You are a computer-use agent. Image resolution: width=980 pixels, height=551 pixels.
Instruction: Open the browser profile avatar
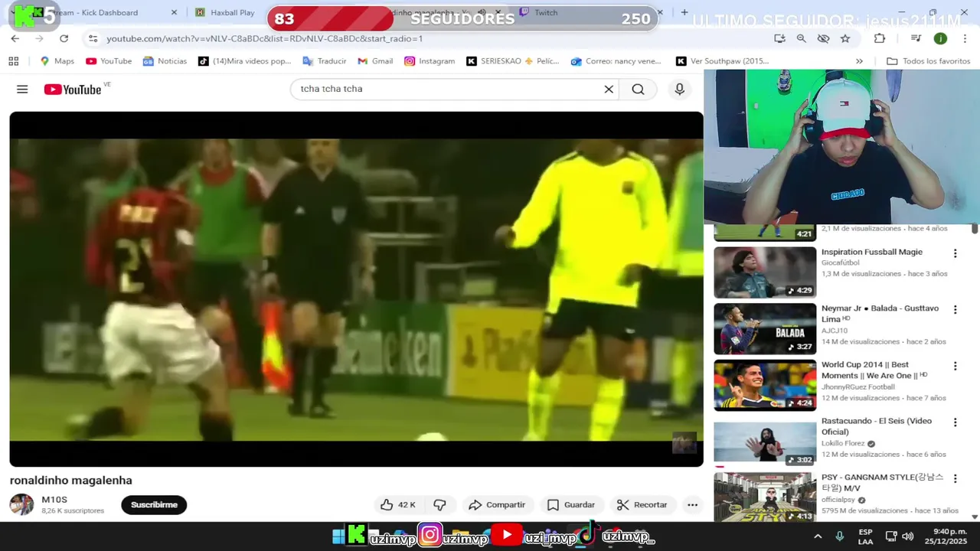pyautogui.click(x=940, y=38)
